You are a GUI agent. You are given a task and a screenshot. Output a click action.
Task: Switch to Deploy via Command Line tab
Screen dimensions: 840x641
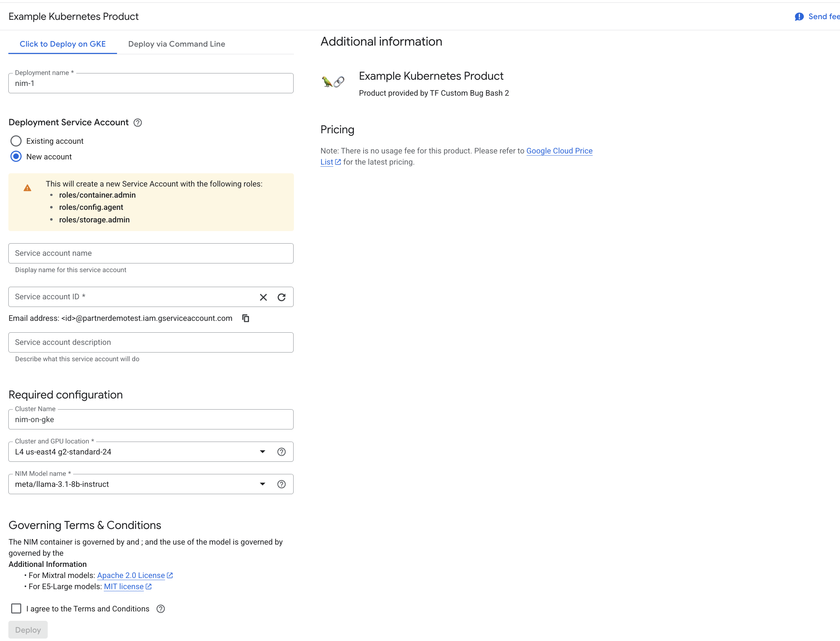coord(177,44)
